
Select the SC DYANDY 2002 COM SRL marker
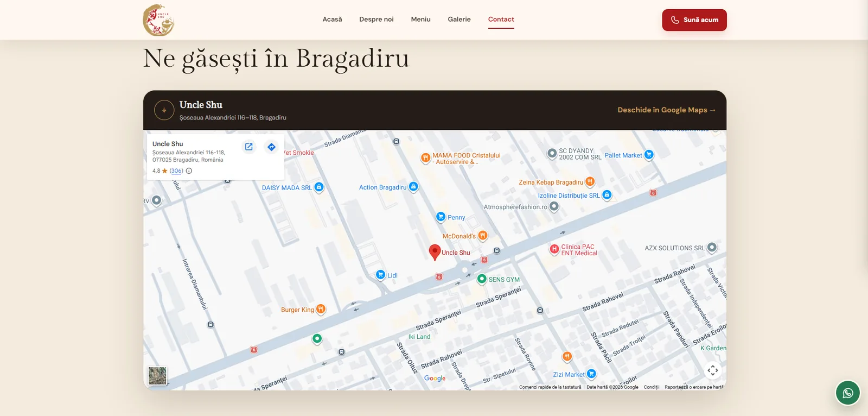coord(552,154)
